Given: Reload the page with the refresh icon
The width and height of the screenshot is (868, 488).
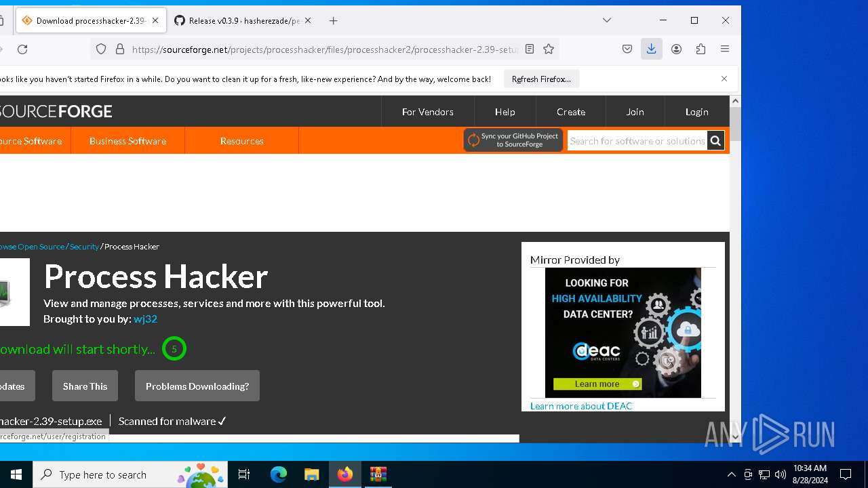Looking at the screenshot, I should 22,49.
